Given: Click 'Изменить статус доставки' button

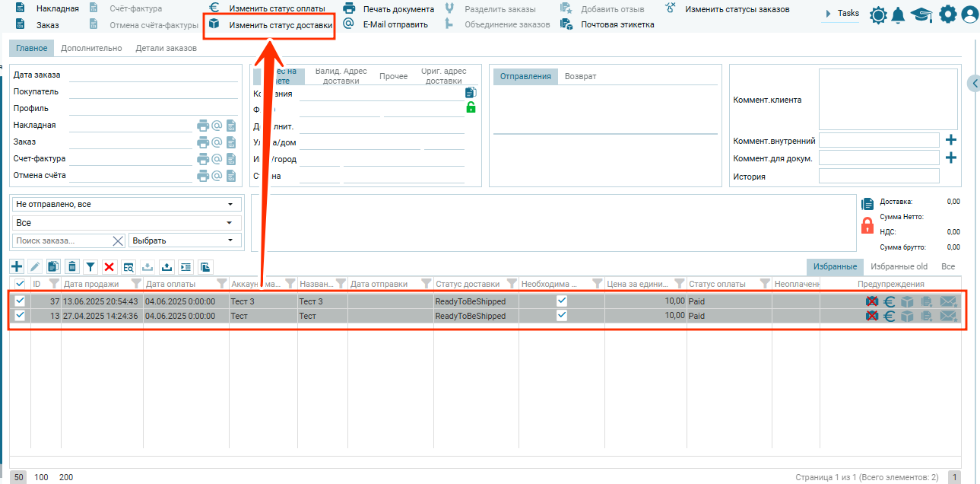Looking at the screenshot, I should click(x=271, y=25).
